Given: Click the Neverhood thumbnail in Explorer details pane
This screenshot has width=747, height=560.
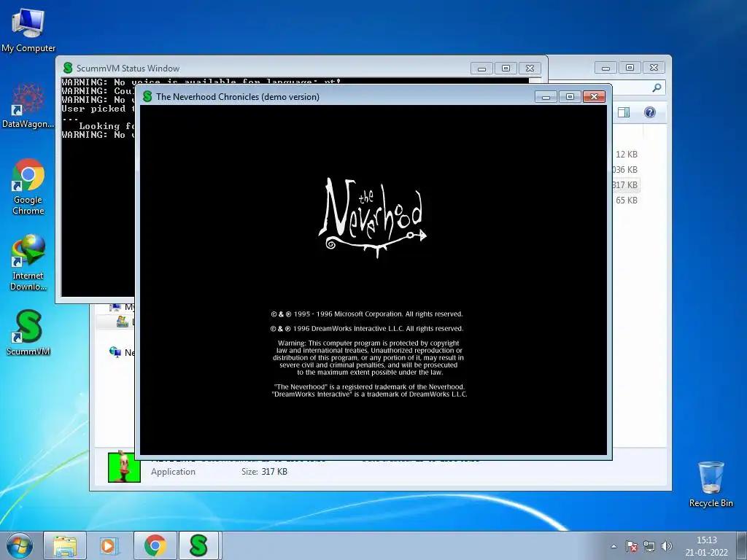Looking at the screenshot, I should pyautogui.click(x=124, y=467).
